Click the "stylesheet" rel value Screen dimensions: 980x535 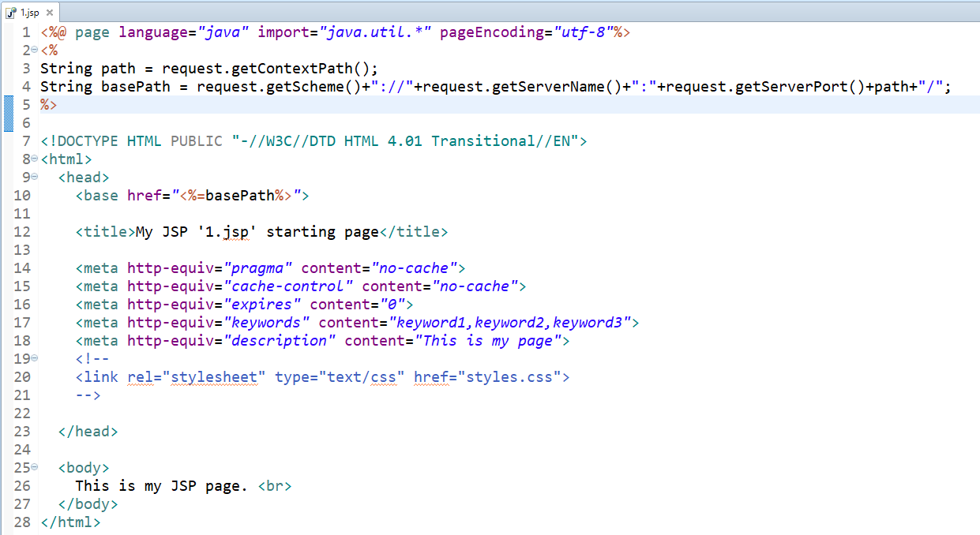pyautogui.click(x=214, y=377)
